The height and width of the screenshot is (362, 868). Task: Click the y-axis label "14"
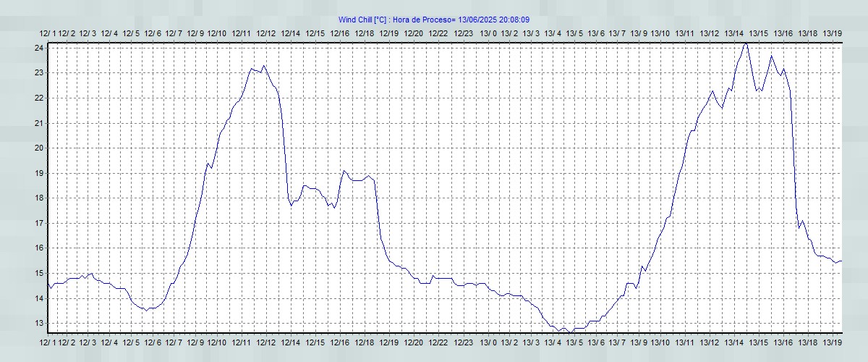41,298
